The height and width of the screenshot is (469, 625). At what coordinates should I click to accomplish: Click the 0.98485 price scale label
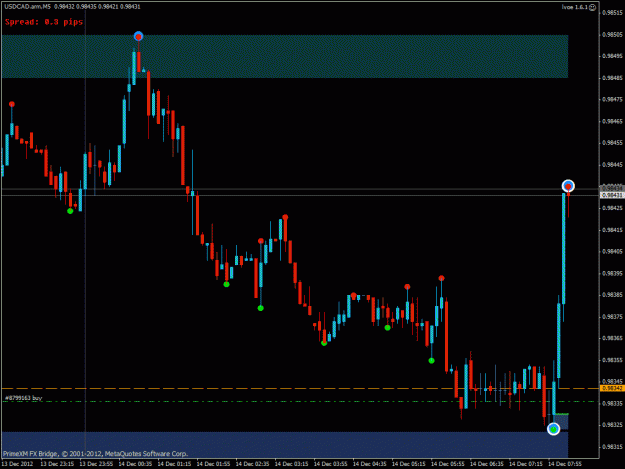coord(613,78)
